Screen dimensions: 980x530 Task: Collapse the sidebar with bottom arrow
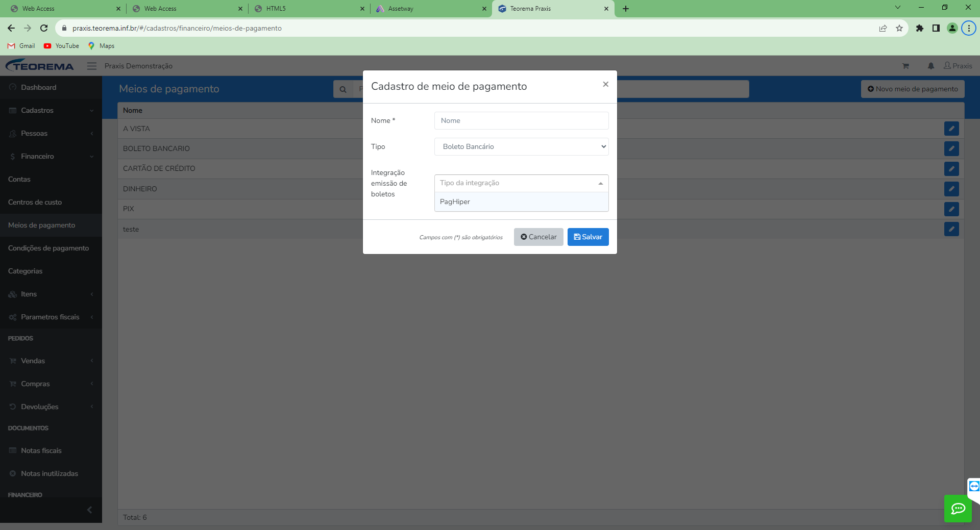pos(89,510)
